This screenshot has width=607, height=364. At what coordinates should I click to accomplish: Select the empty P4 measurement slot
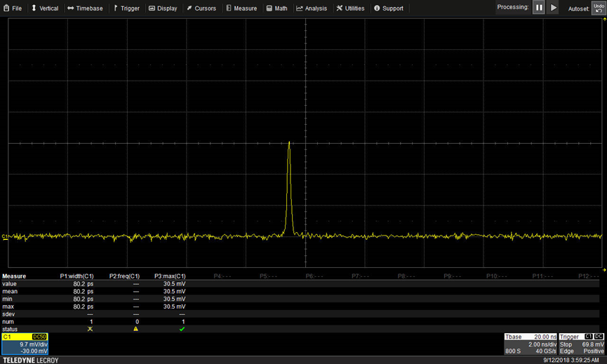pyautogui.click(x=222, y=276)
